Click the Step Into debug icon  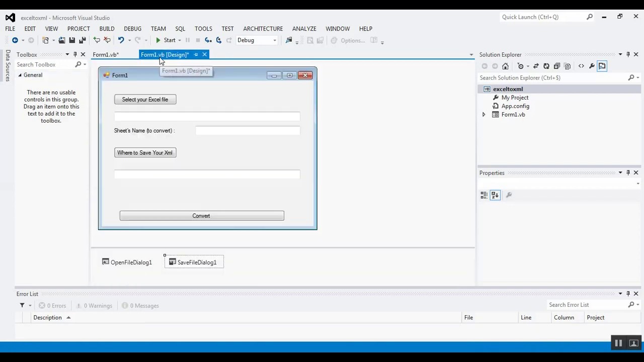[x=208, y=40]
